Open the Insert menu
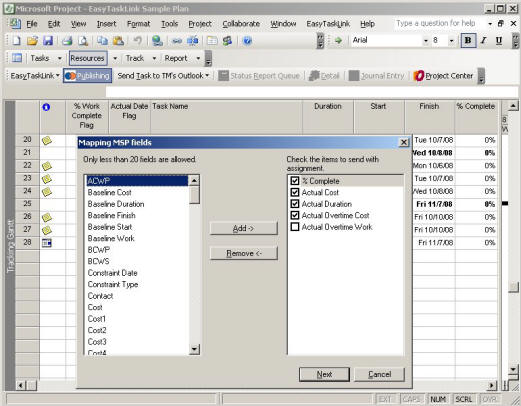 (x=106, y=24)
